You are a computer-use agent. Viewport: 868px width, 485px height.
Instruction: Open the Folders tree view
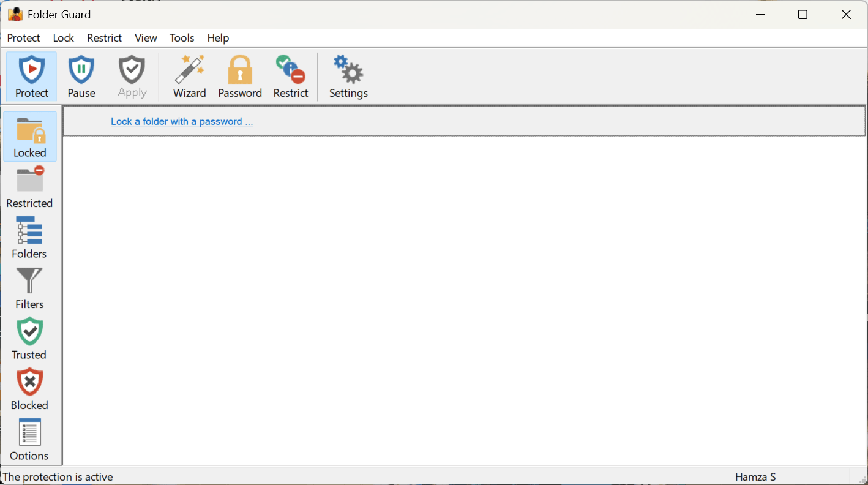(x=29, y=238)
